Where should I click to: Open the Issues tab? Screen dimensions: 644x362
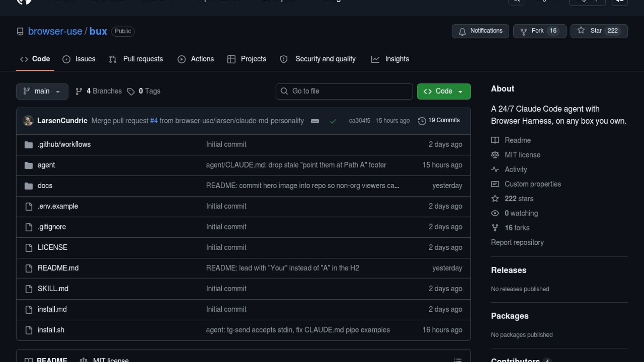pos(79,59)
